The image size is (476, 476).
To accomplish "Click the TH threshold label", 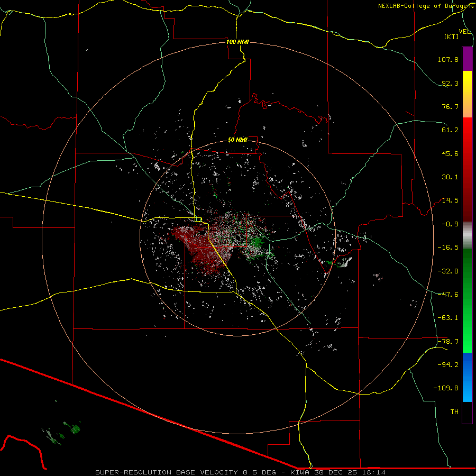I will [454, 412].
